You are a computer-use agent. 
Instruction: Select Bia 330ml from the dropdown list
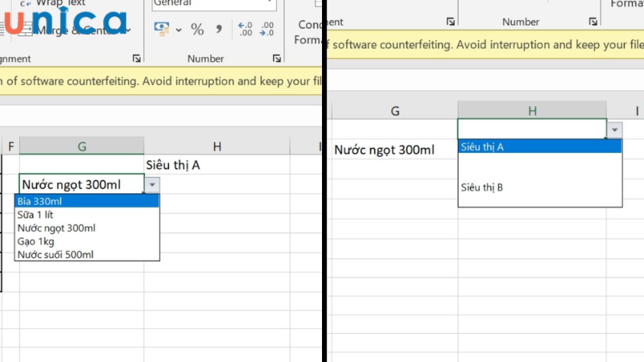(40, 201)
